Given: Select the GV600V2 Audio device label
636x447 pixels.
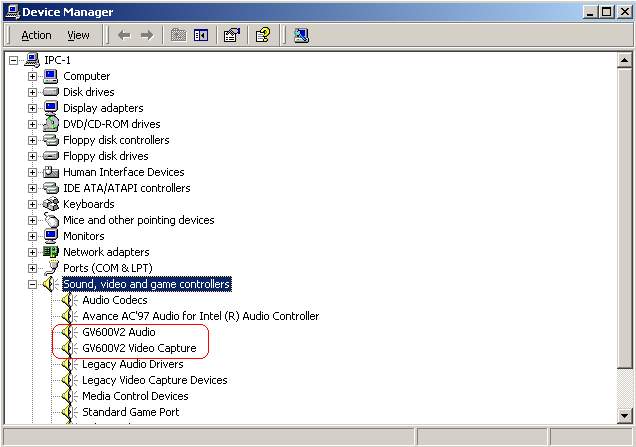Looking at the screenshot, I should tap(119, 332).
